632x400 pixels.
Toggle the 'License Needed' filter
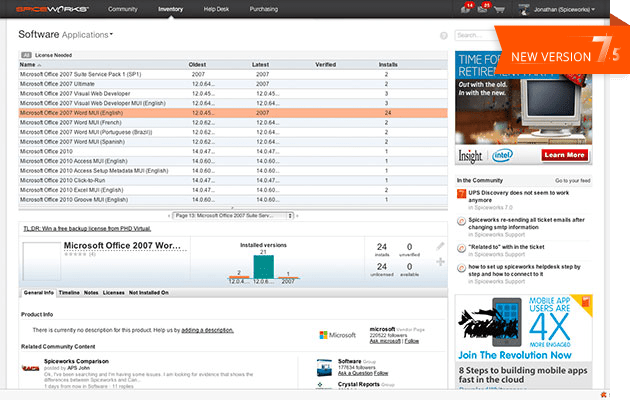point(52,55)
